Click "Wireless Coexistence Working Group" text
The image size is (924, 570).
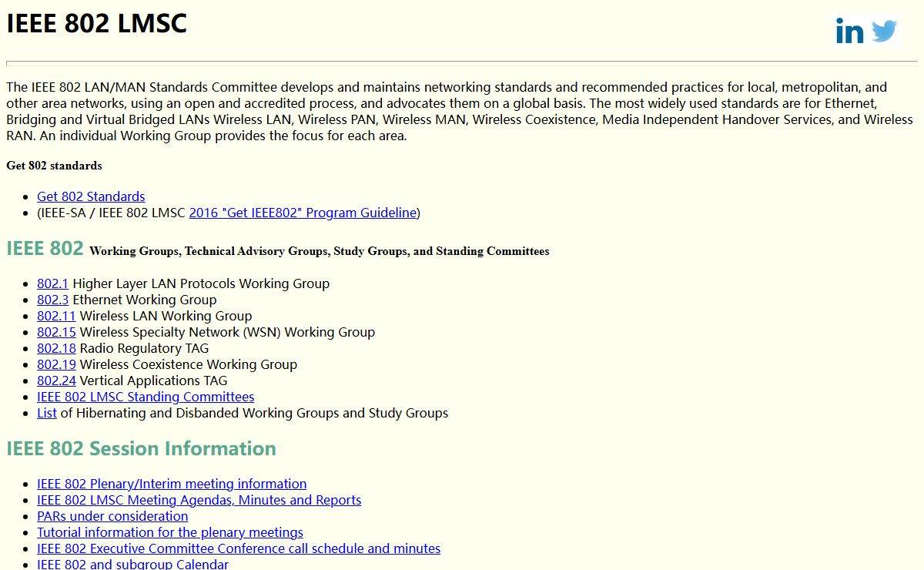point(189,364)
